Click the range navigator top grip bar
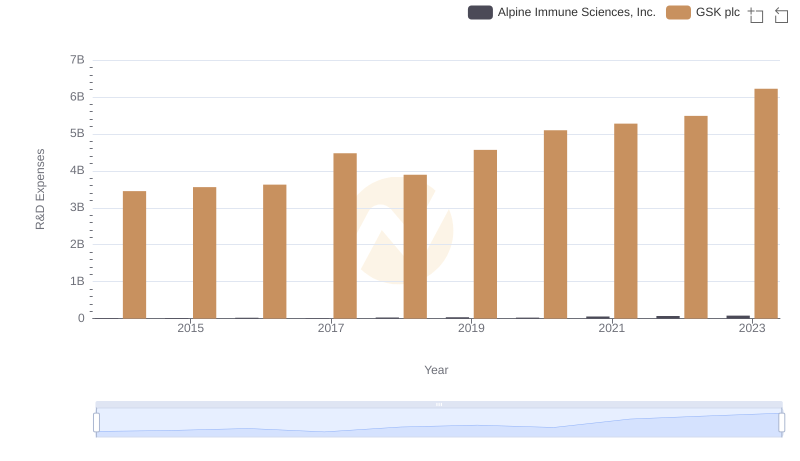This screenshot has width=800, height=461. click(439, 404)
